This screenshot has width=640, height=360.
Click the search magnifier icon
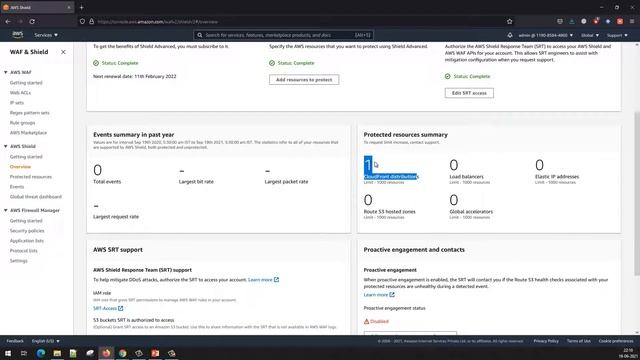[200, 35]
